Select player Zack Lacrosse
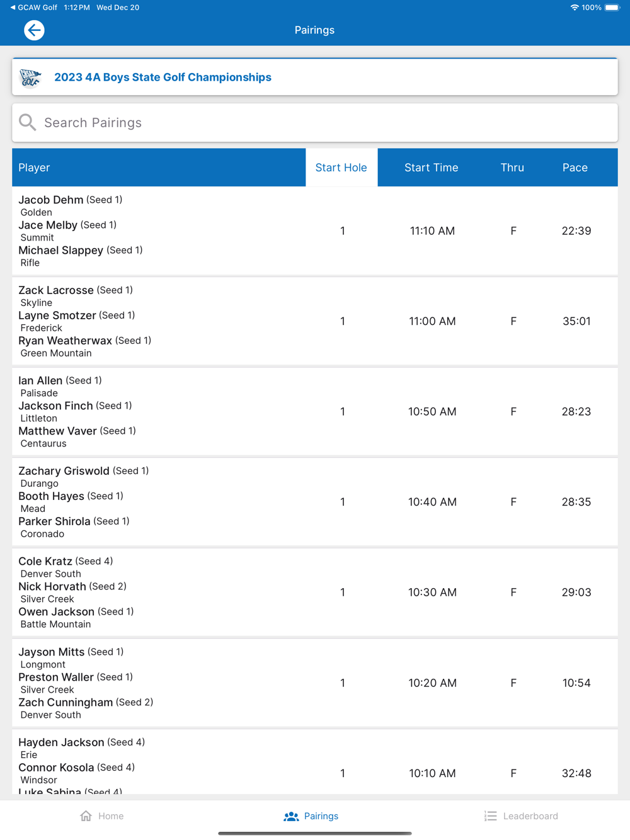Image resolution: width=630 pixels, height=840 pixels. [56, 290]
